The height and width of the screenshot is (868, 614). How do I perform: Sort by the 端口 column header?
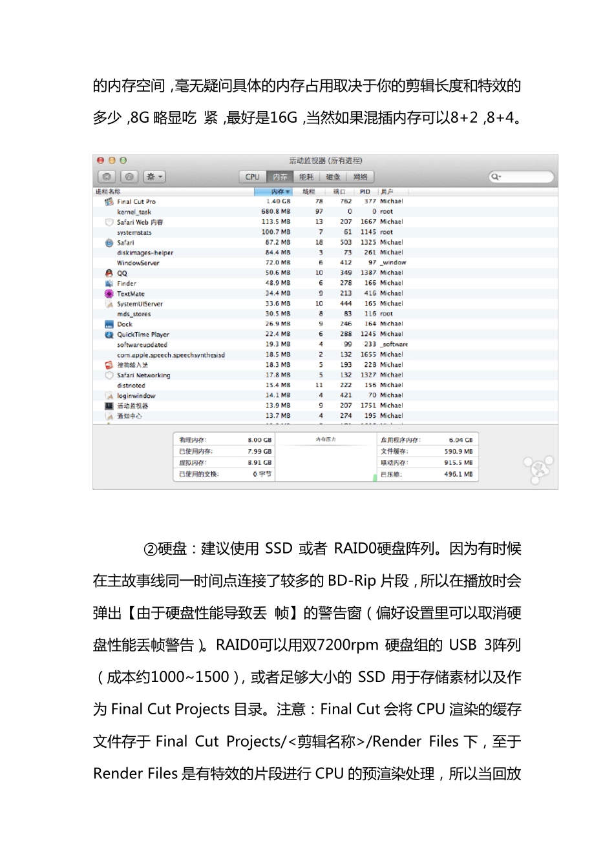point(339,192)
